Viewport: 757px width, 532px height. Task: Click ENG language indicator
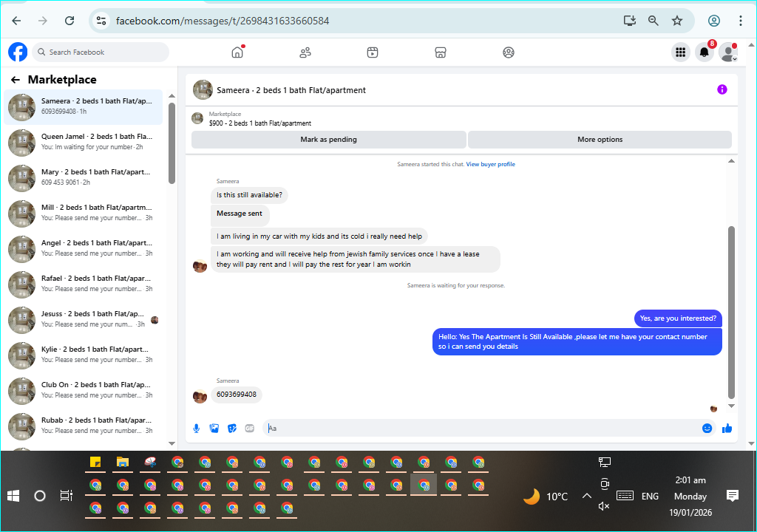(650, 497)
